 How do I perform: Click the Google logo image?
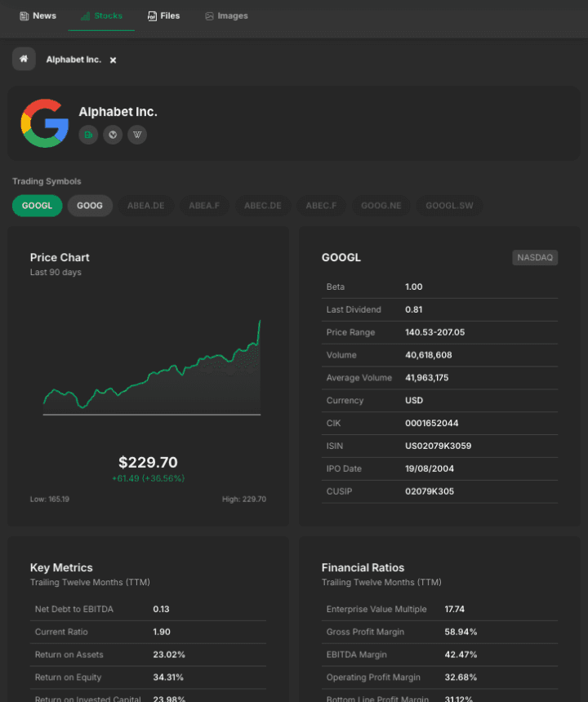(44, 123)
